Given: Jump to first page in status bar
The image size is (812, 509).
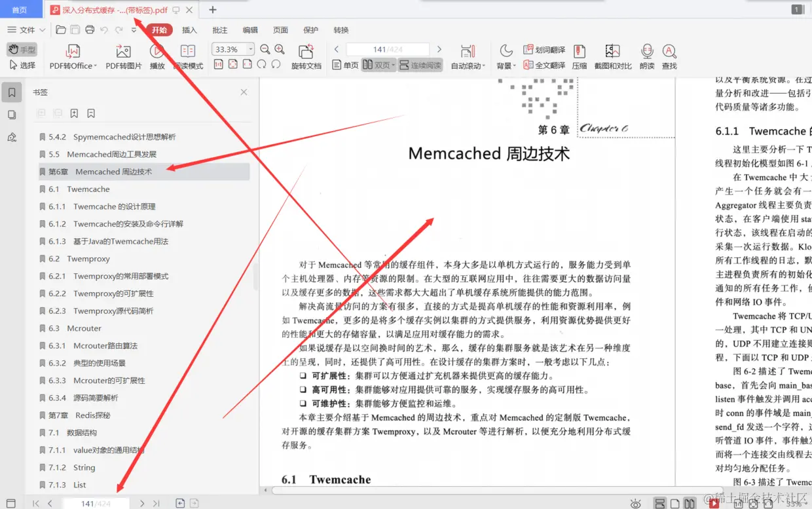Looking at the screenshot, I should pos(36,503).
